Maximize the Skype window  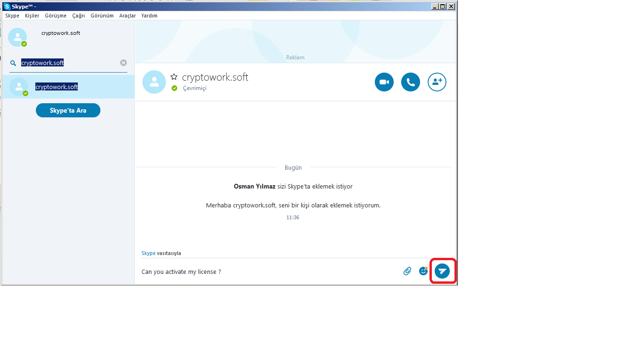pyautogui.click(x=443, y=6)
